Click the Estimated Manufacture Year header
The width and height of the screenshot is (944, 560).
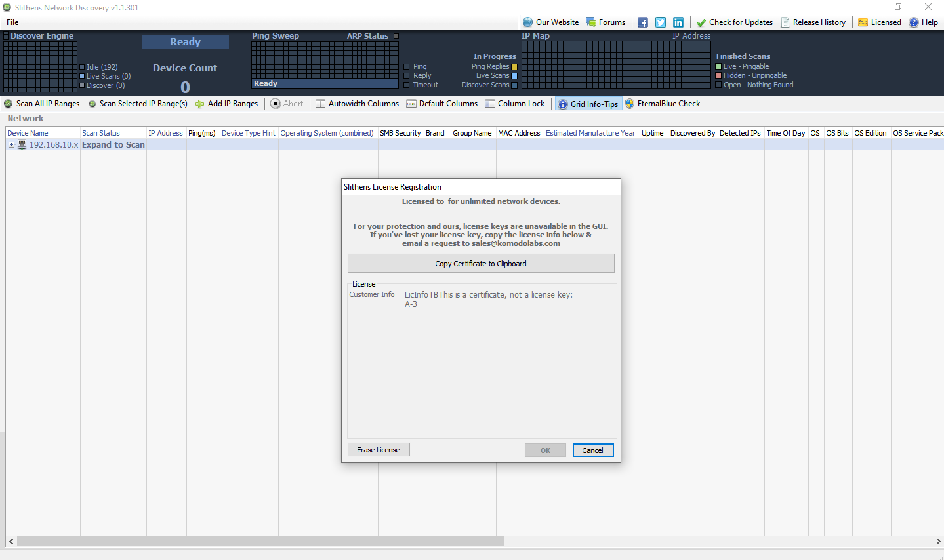[x=592, y=133]
